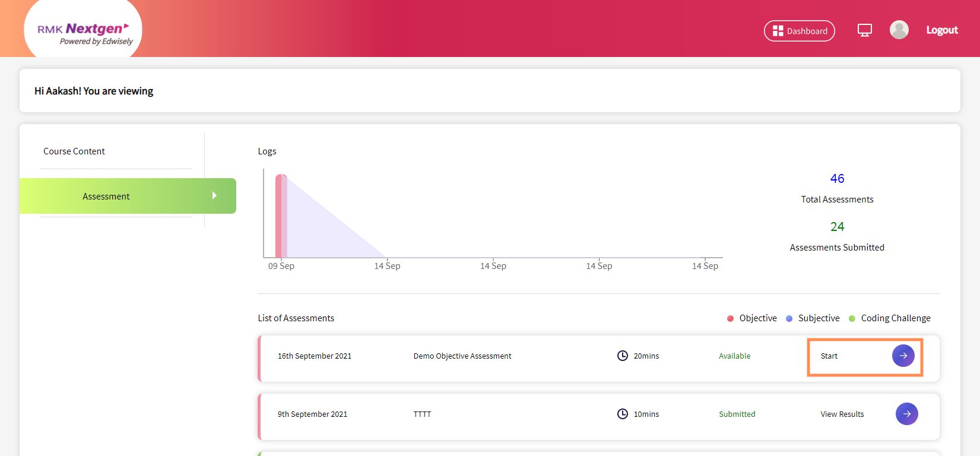The height and width of the screenshot is (456, 980).
Task: Open the Course Content menu item
Action: tap(74, 151)
